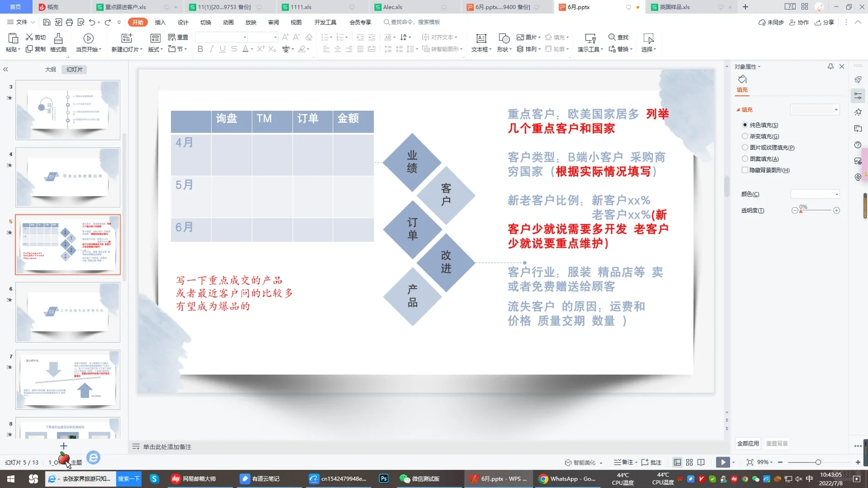Select Gradient fill (渐变填充) radio

click(x=745, y=136)
